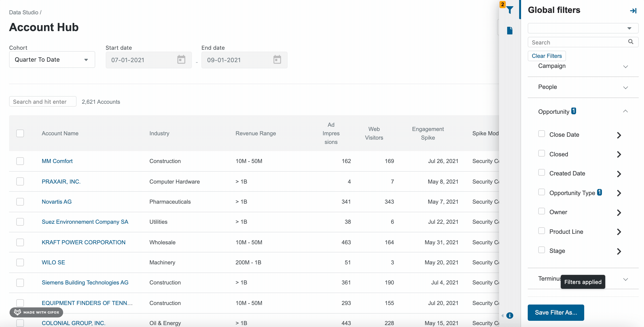Open the document icon in the side rail

(x=510, y=30)
